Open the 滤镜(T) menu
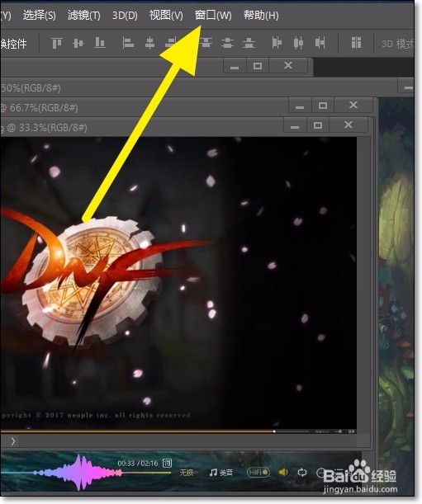 (x=83, y=15)
